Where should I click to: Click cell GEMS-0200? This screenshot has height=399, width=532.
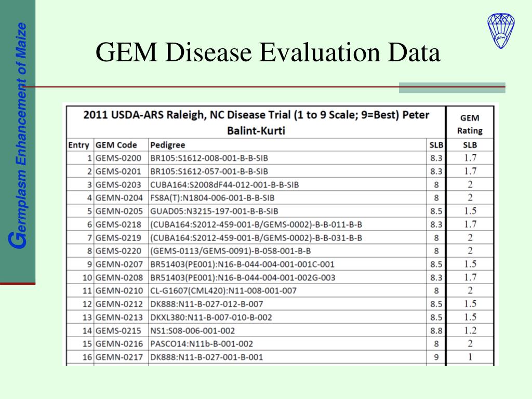[118, 158]
